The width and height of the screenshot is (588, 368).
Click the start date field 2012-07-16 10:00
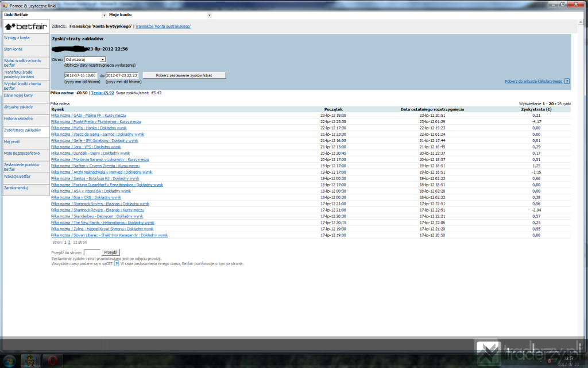(80, 75)
